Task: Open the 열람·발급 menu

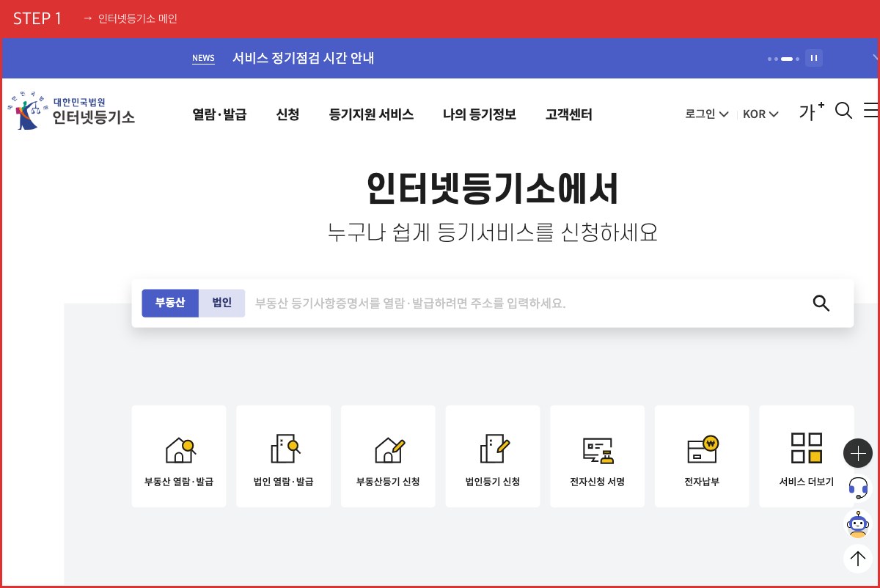Action: click(x=219, y=114)
